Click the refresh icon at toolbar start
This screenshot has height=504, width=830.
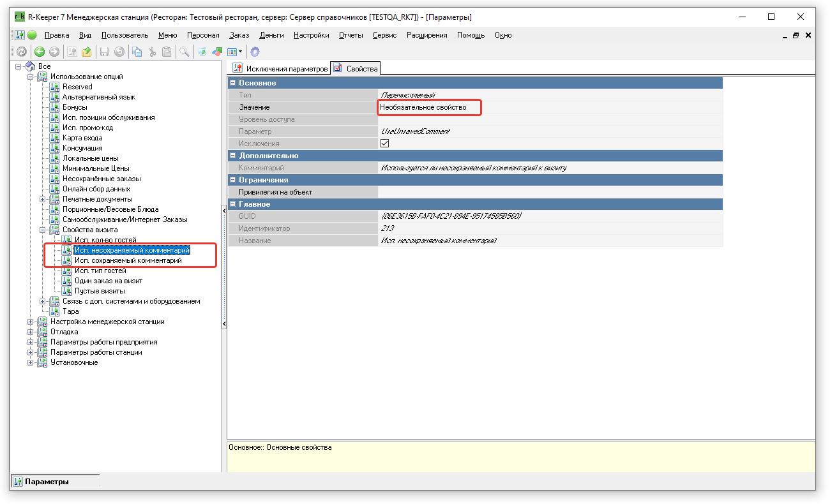(x=21, y=52)
